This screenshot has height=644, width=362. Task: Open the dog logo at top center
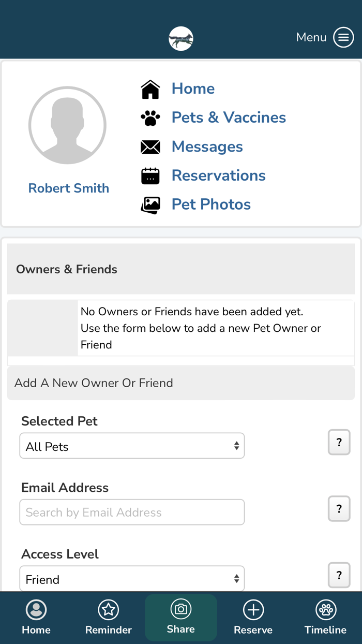pos(180,38)
